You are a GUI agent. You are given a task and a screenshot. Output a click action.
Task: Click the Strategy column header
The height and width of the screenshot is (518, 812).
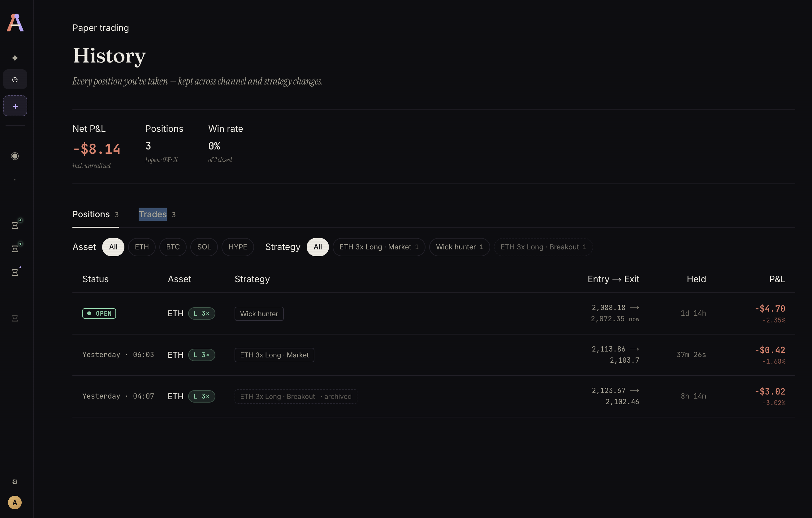pos(252,279)
